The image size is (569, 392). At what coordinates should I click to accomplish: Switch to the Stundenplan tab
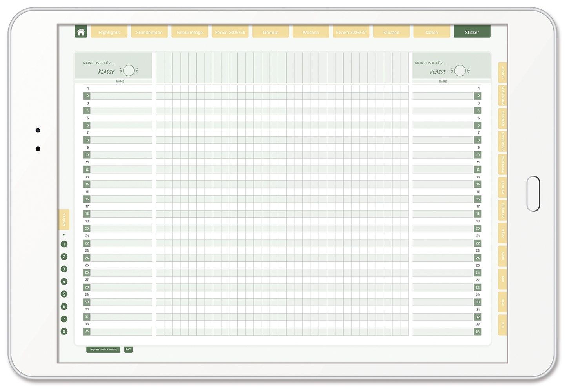149,32
